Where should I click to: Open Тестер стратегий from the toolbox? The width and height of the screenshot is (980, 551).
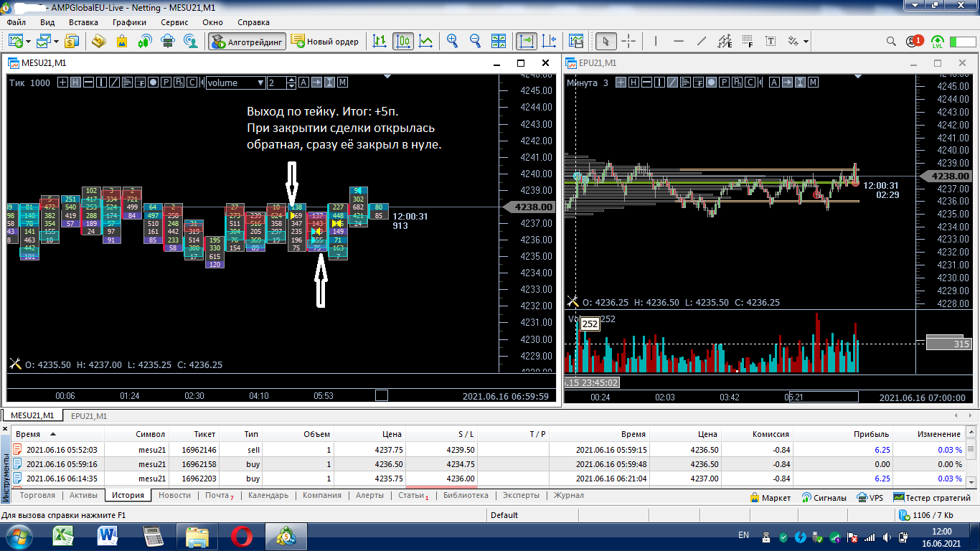[x=932, y=497]
